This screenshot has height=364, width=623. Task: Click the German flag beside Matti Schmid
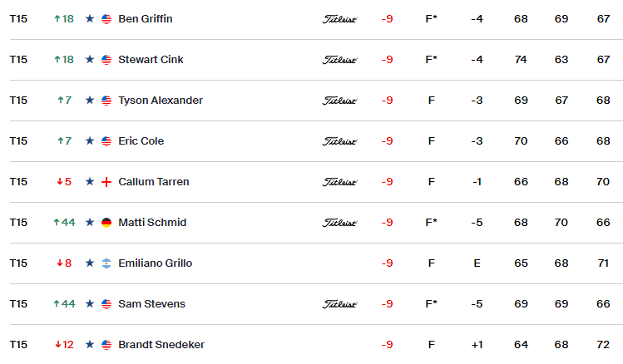(106, 223)
